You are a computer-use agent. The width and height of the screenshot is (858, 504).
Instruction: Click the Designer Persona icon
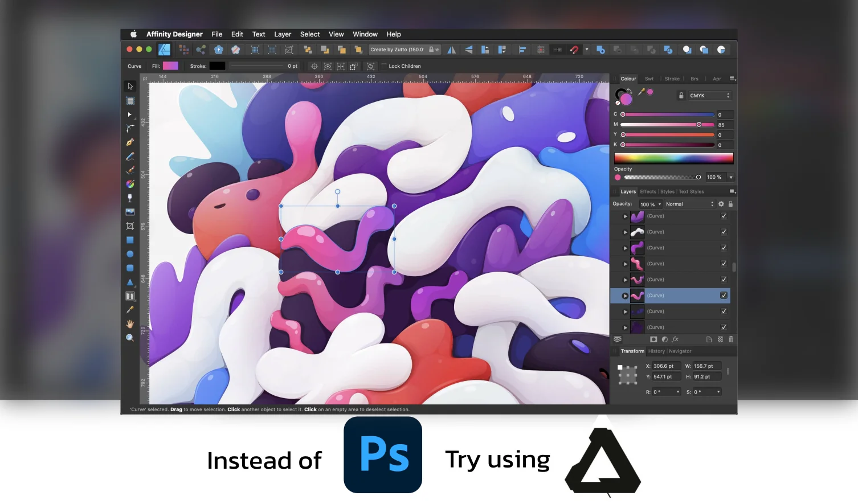165,50
